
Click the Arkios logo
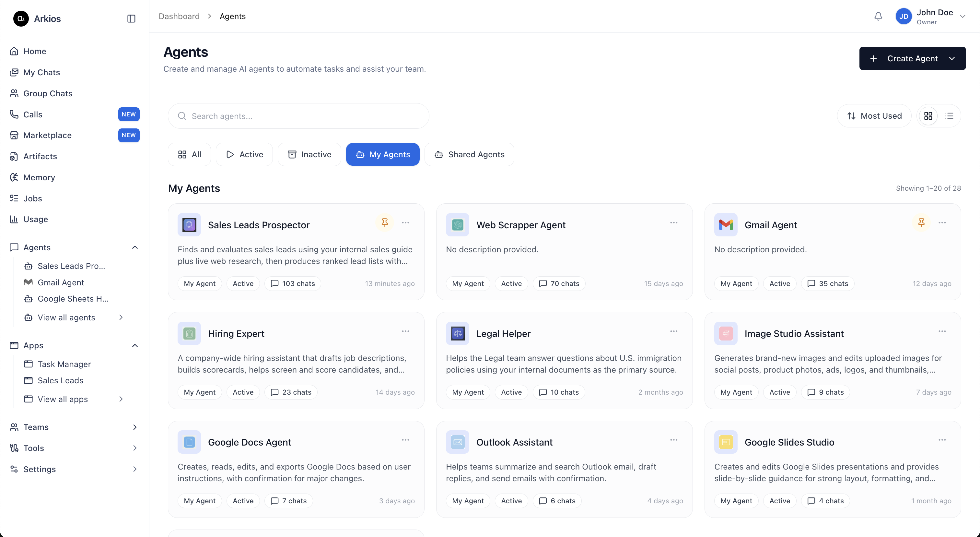pos(21,19)
